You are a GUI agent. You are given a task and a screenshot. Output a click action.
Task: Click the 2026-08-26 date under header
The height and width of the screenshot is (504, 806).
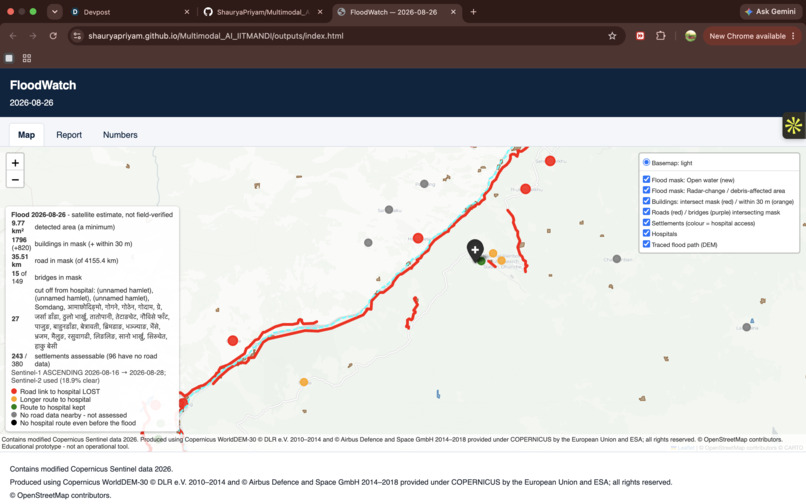(31, 103)
